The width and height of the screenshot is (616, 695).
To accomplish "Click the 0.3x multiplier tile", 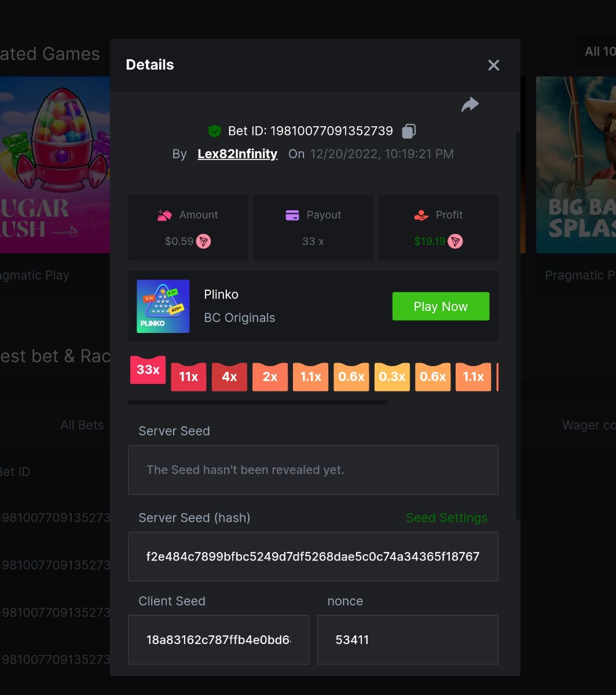I will (x=392, y=377).
